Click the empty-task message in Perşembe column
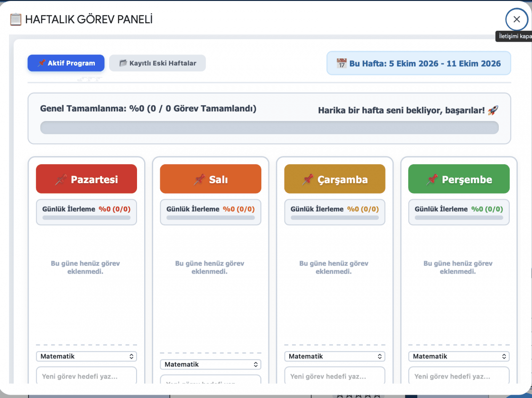532x398 pixels. click(x=458, y=268)
